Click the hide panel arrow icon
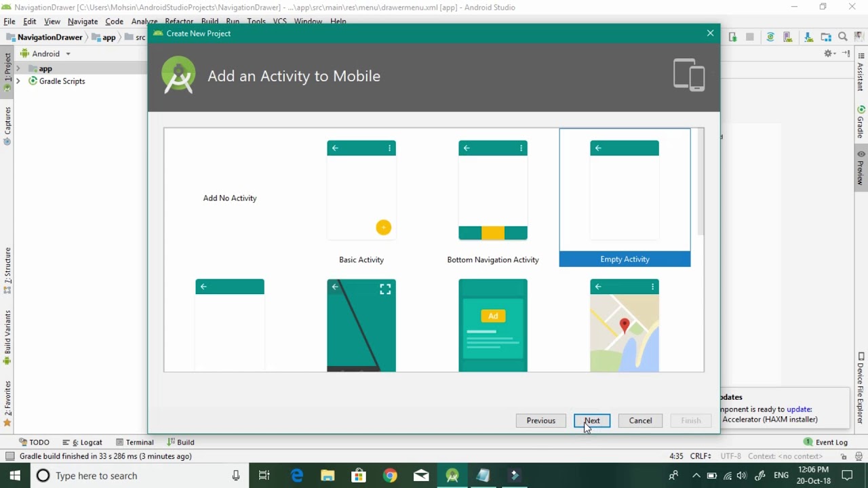Image resolution: width=868 pixels, height=488 pixels. (x=846, y=54)
